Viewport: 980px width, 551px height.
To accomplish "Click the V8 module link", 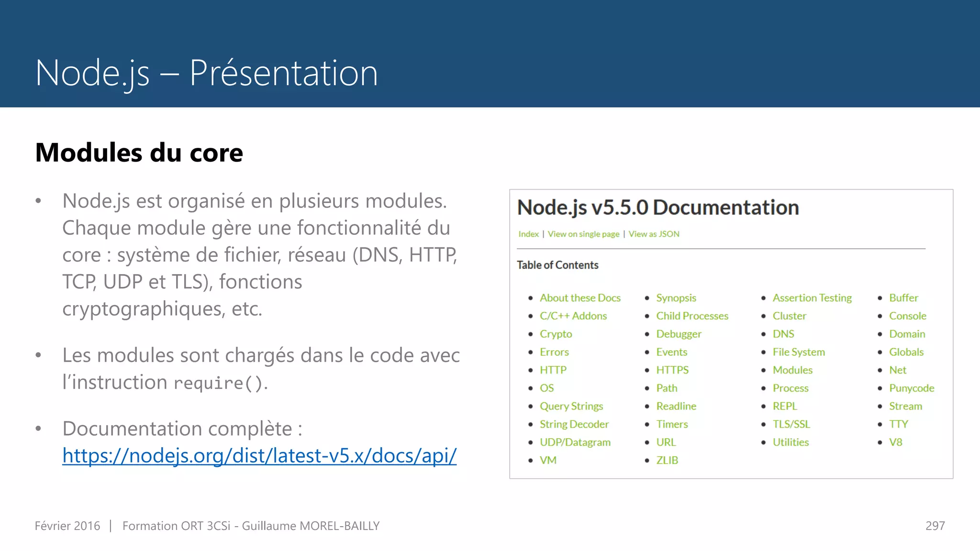I will 895,442.
